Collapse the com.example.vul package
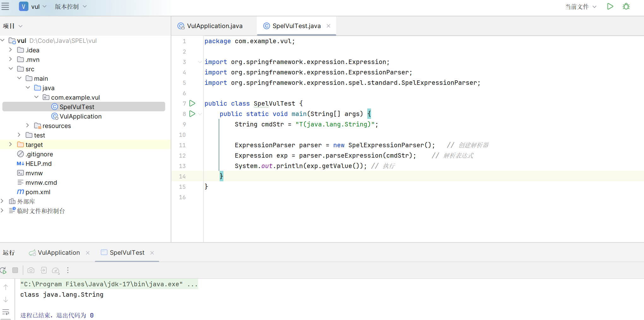The image size is (644, 320). pos(36,97)
